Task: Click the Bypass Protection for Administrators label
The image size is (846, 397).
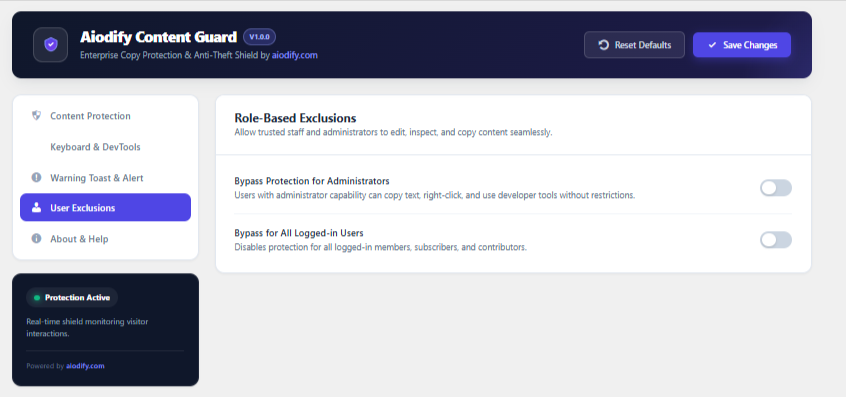Action: [x=312, y=181]
